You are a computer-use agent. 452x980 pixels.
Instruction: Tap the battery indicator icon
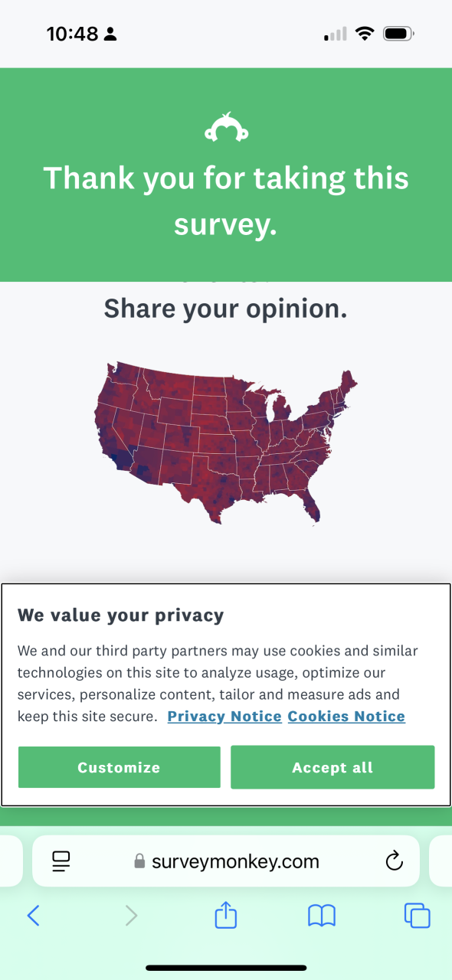click(x=398, y=34)
